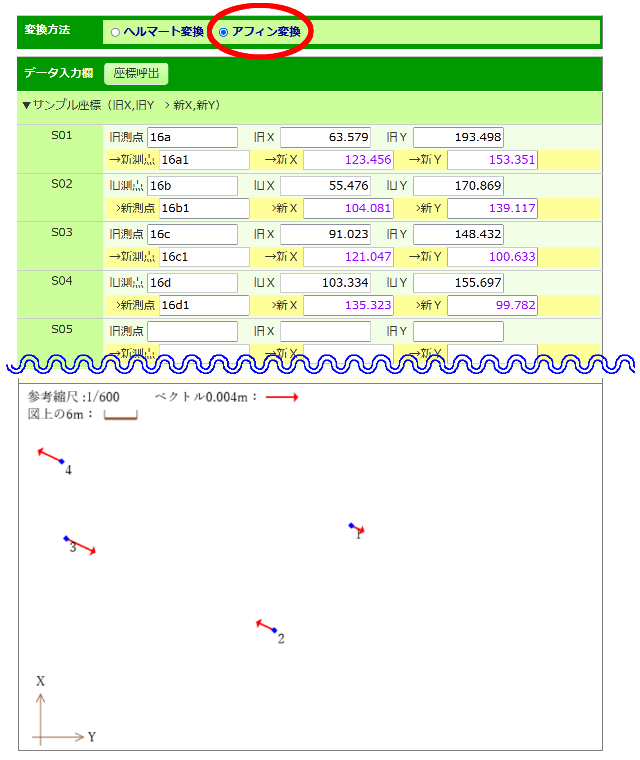640x760 pixels.
Task: Click the S02 新測点 field containing 16b1
Action: 204,208
